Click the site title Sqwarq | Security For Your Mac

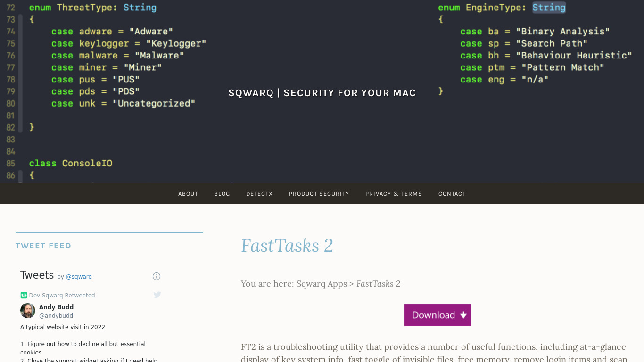[x=322, y=93]
